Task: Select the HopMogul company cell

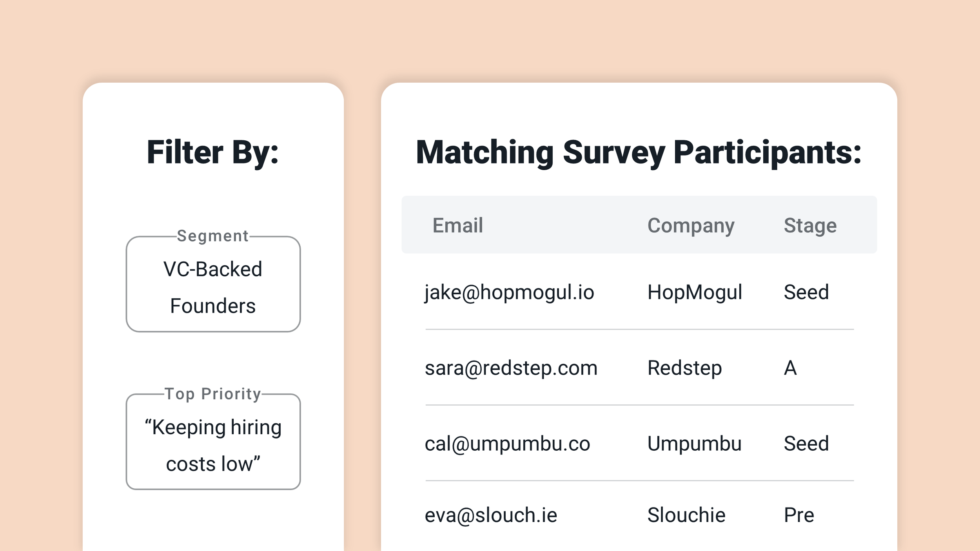Action: [695, 293]
